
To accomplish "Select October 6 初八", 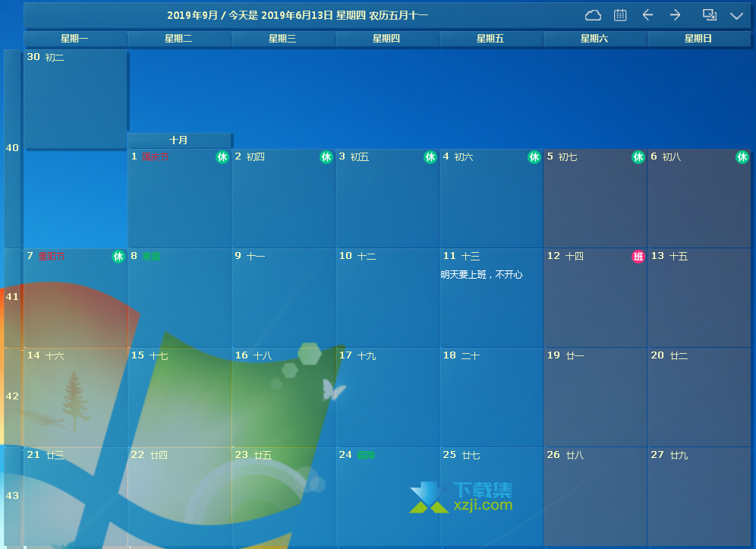I will [699, 198].
